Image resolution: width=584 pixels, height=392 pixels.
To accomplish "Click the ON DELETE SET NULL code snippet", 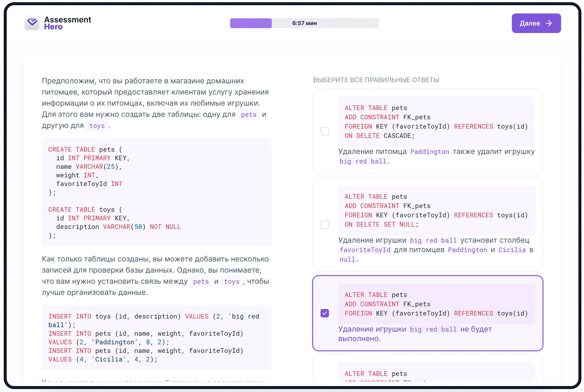I will [x=436, y=211].
